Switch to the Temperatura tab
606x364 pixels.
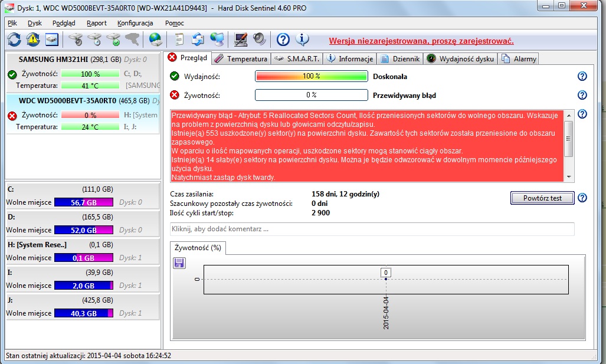click(x=241, y=59)
